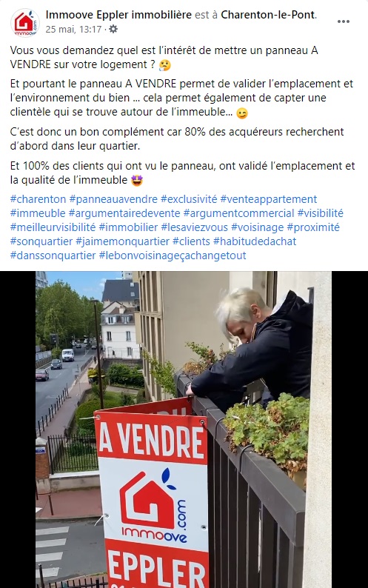Open the #jaimemonquartier hashtag
This screenshot has height=588, width=368.
coord(123,241)
